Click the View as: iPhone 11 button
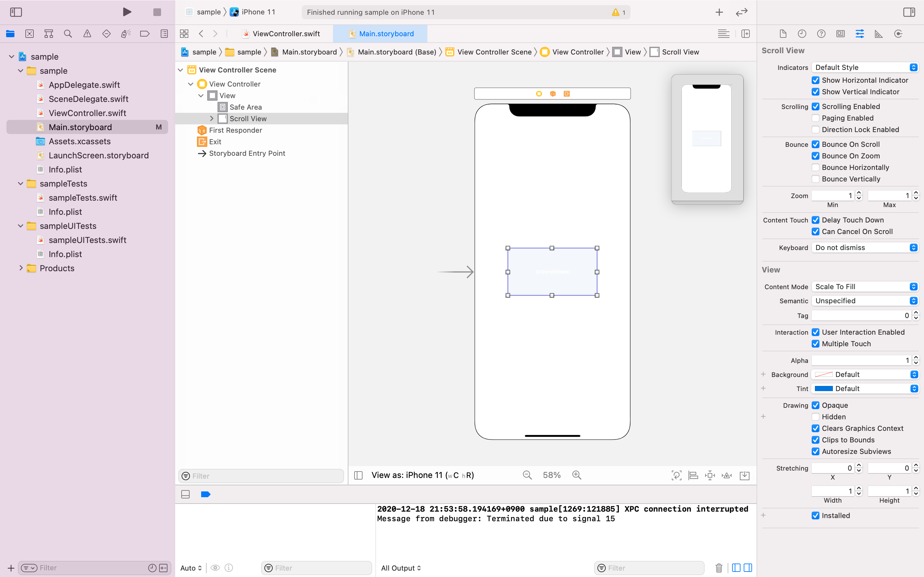This screenshot has width=924, height=577. point(422,475)
